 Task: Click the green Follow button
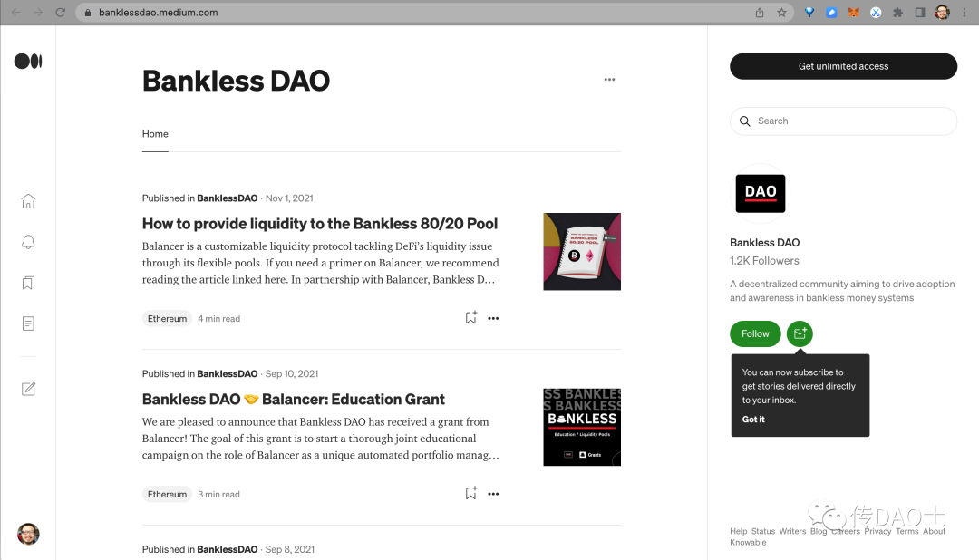755,333
